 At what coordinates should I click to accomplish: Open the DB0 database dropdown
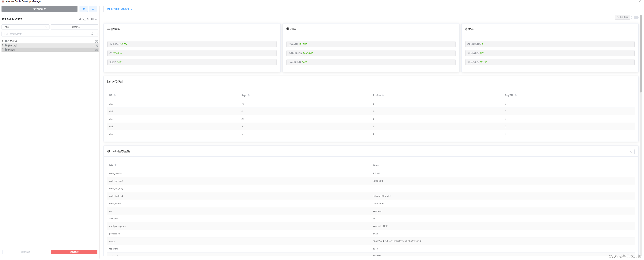pos(25,27)
